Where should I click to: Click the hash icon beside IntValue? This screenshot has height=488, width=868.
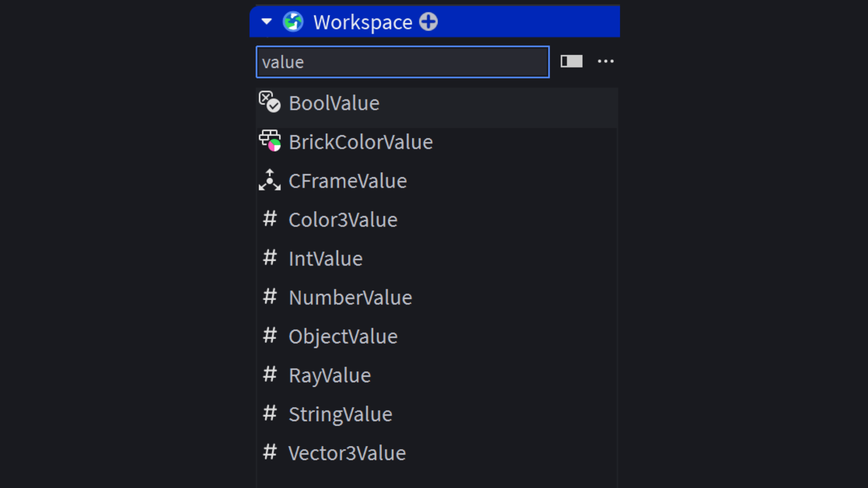(270, 258)
